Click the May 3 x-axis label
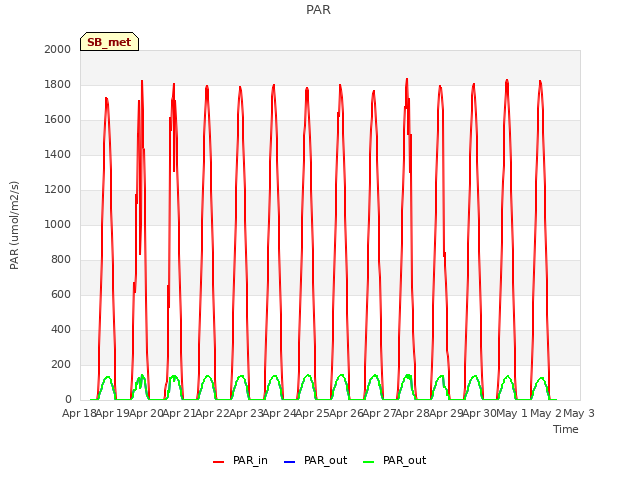Image resolution: width=640 pixels, height=480 pixels. (x=579, y=413)
